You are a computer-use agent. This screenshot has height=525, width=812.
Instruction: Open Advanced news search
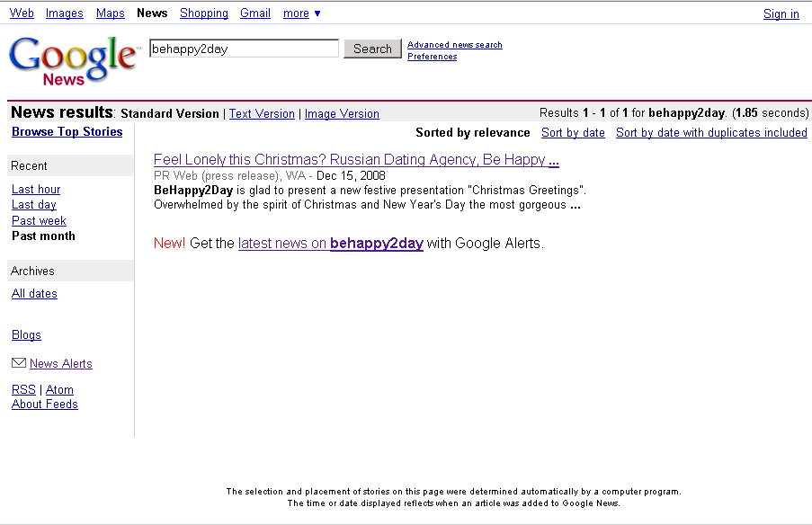tap(454, 45)
